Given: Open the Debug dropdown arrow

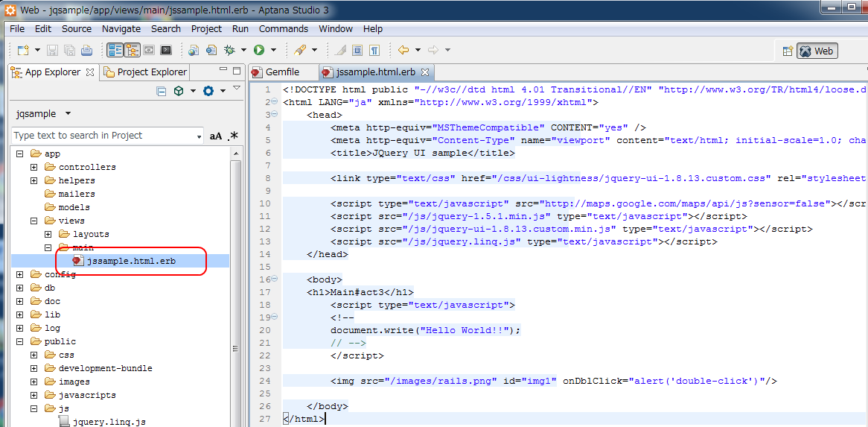Looking at the screenshot, I should pos(243,51).
